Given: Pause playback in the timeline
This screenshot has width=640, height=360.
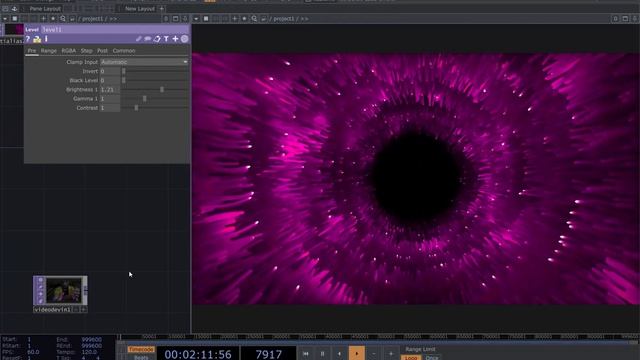Looking at the screenshot, I should coord(322,353).
